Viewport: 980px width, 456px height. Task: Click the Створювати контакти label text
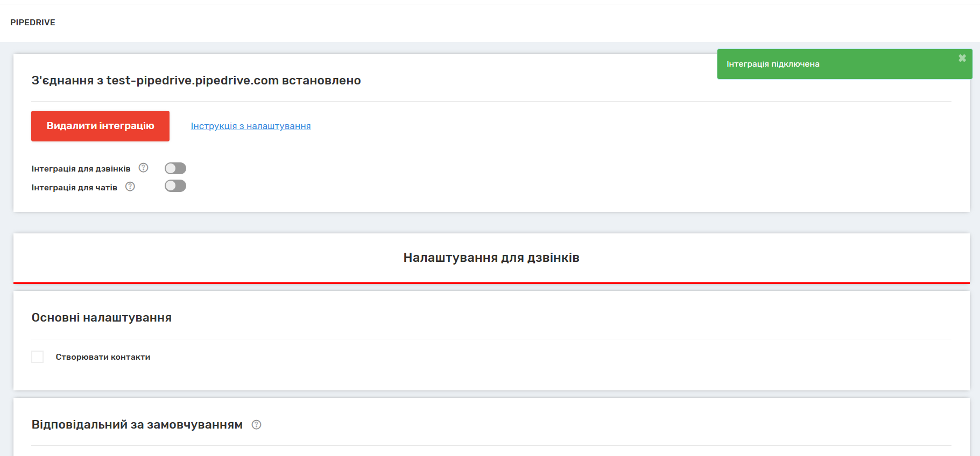coord(103,357)
